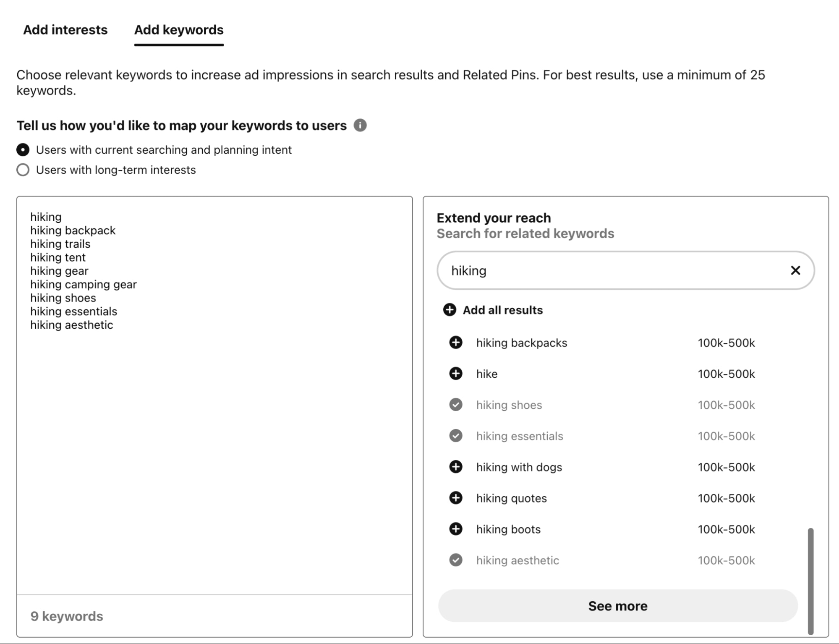Image resolution: width=839 pixels, height=644 pixels.
Task: Uncheck the hiking aesthetic checkmark
Action: [456, 560]
